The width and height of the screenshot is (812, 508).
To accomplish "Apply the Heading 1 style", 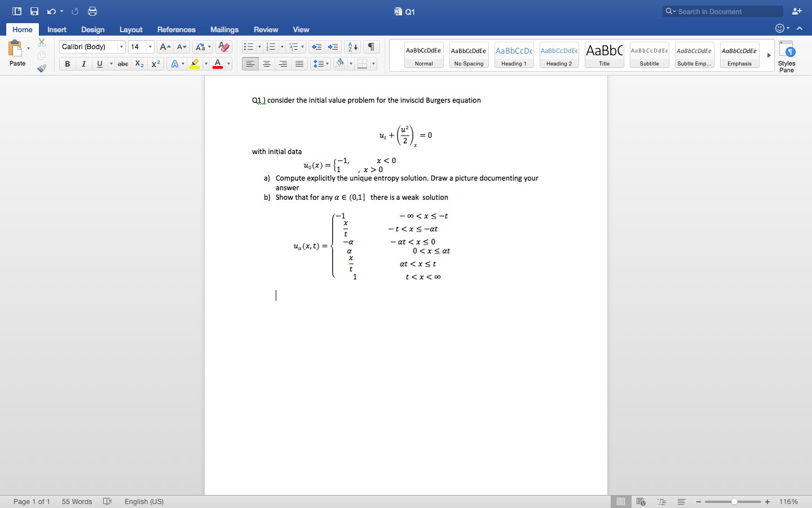I will click(514, 55).
